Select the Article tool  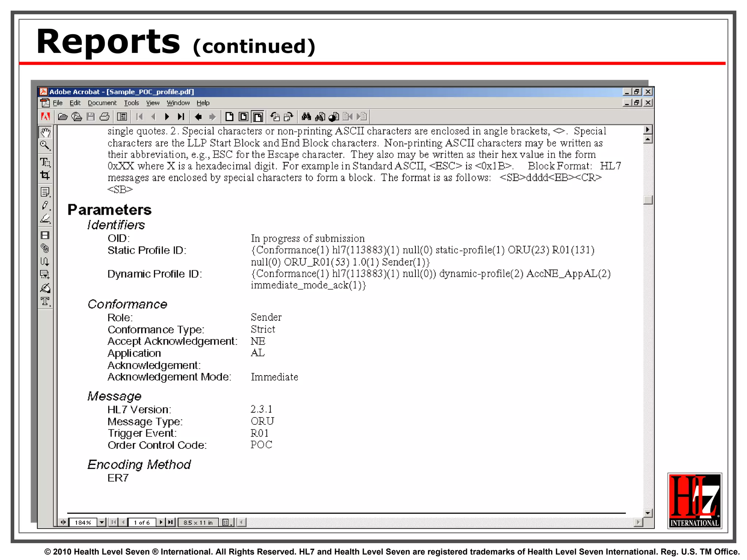coord(45,261)
